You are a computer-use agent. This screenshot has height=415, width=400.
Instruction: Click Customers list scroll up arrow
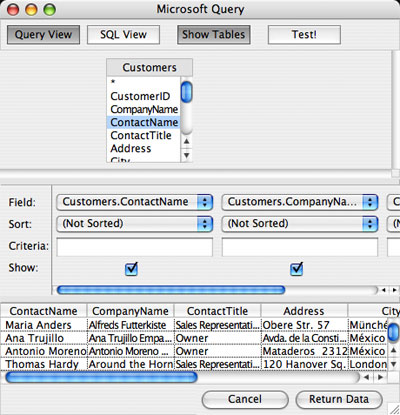tap(187, 141)
